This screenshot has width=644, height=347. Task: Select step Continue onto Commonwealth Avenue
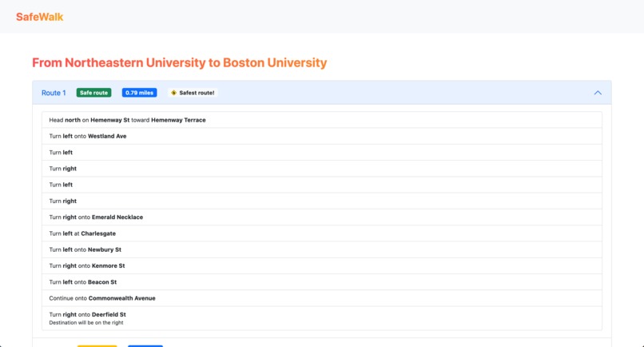(x=322, y=298)
